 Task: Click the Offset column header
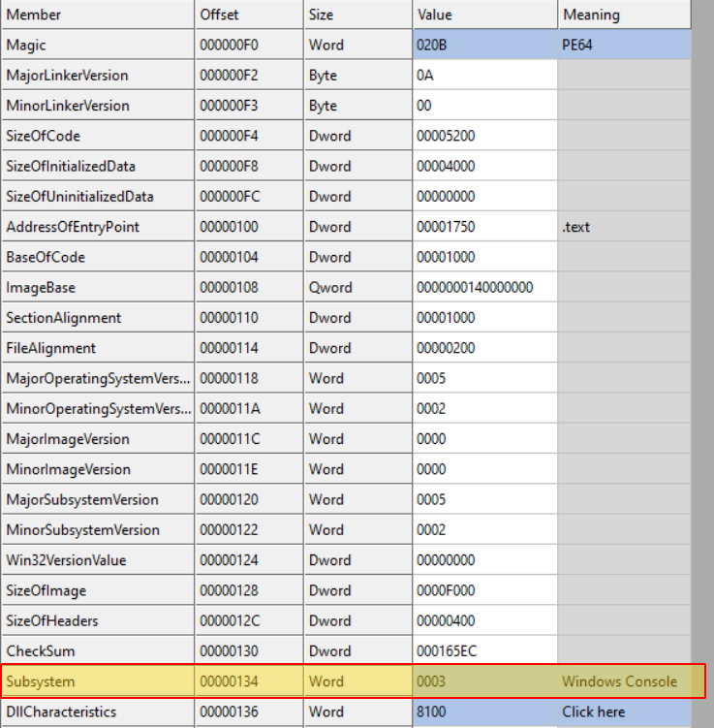[249, 15]
